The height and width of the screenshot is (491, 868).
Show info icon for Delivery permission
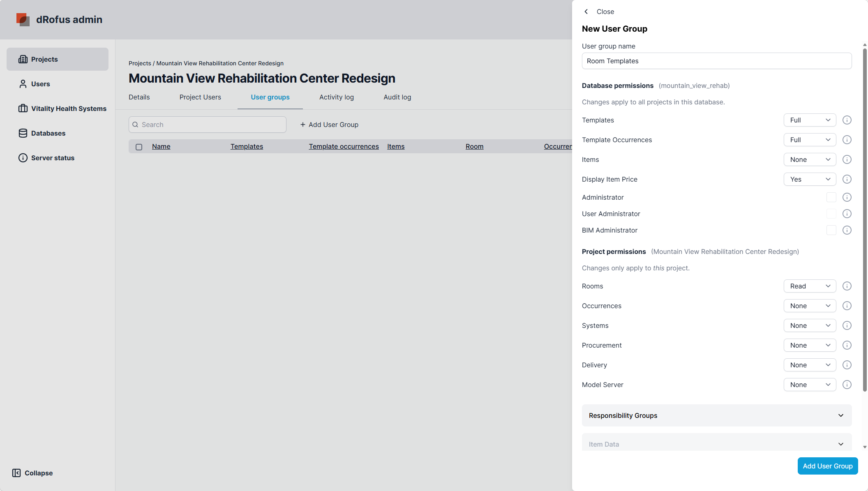pos(847,365)
